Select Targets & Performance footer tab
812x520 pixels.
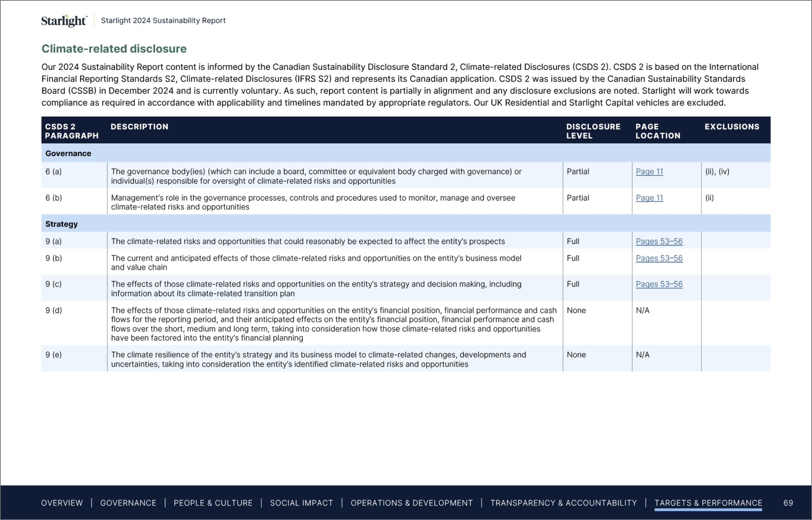(x=708, y=502)
